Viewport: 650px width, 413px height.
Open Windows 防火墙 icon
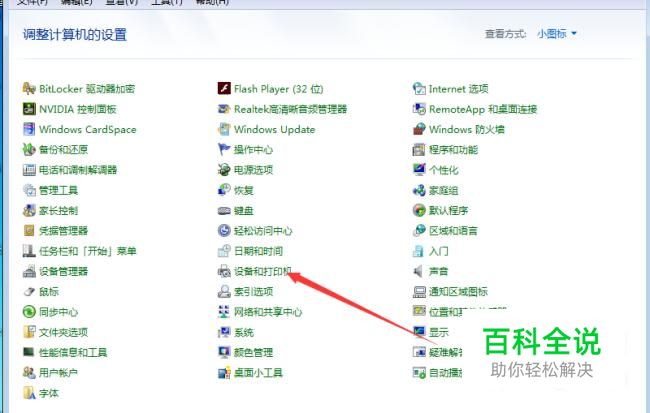[419, 129]
